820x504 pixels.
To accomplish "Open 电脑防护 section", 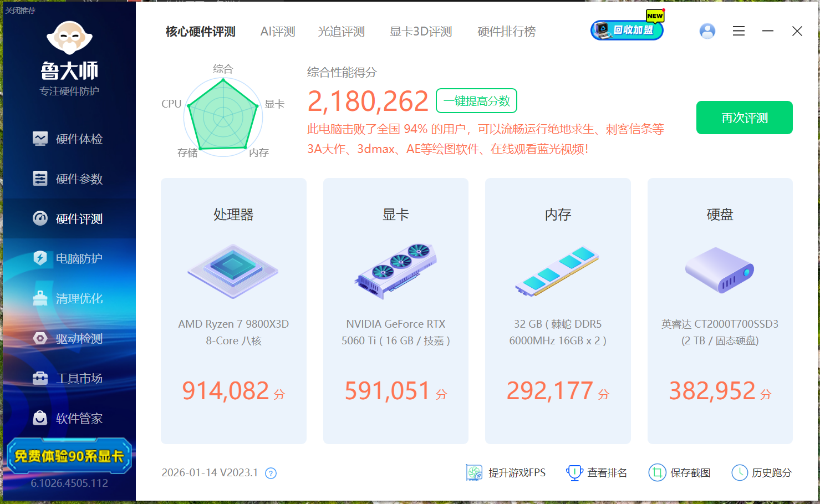I will 69,258.
